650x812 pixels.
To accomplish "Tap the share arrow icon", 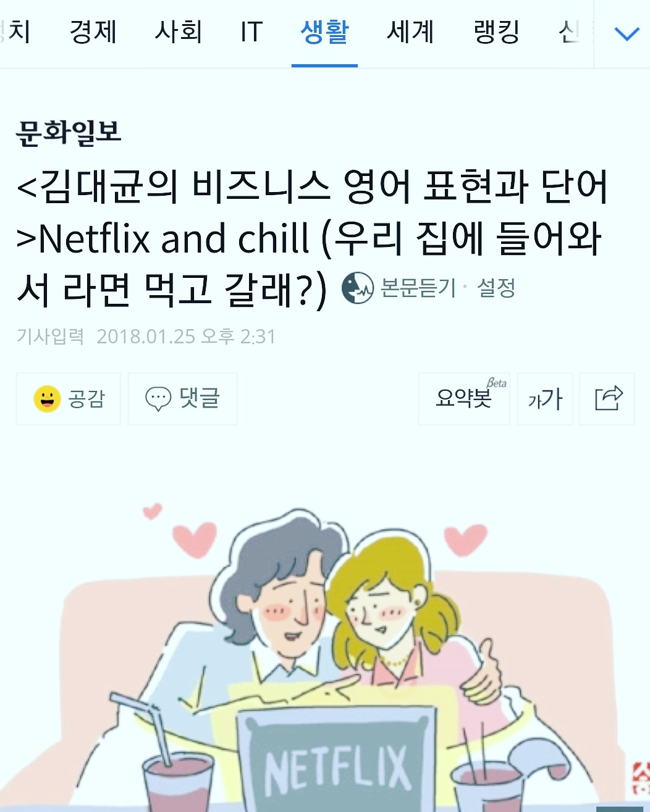I will click(x=608, y=399).
